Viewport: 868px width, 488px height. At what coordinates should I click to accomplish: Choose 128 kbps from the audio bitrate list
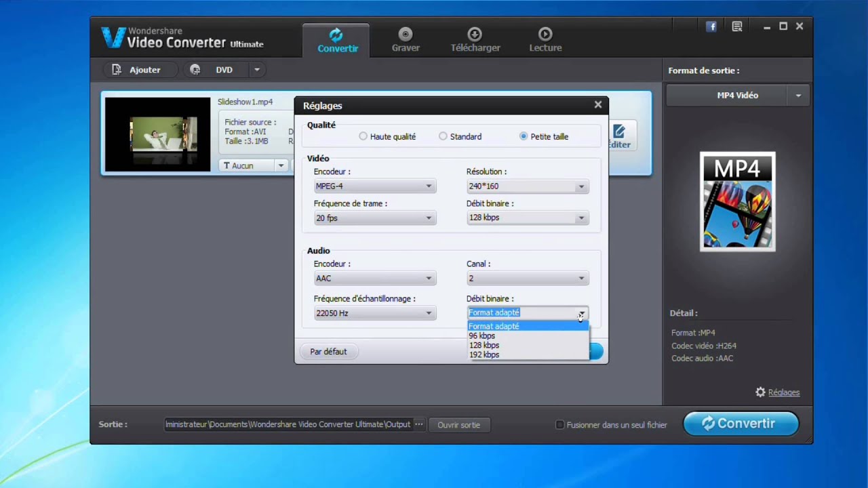coord(528,345)
